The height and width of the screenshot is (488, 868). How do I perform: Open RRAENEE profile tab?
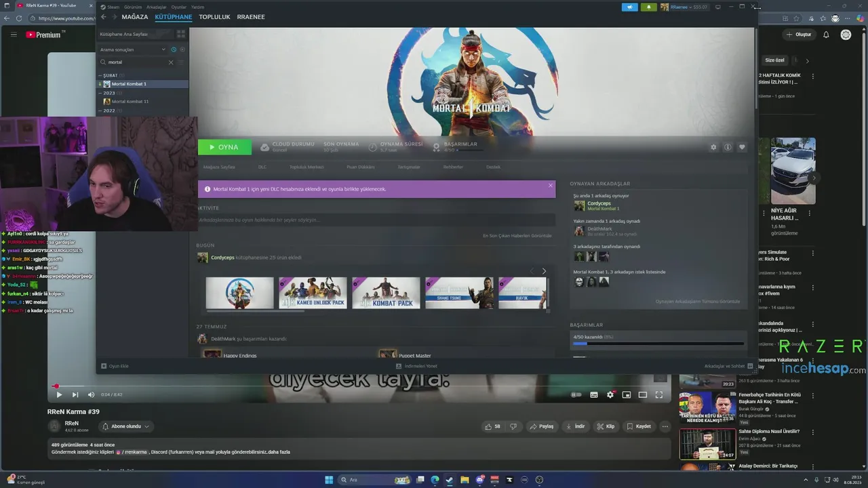[x=251, y=17]
